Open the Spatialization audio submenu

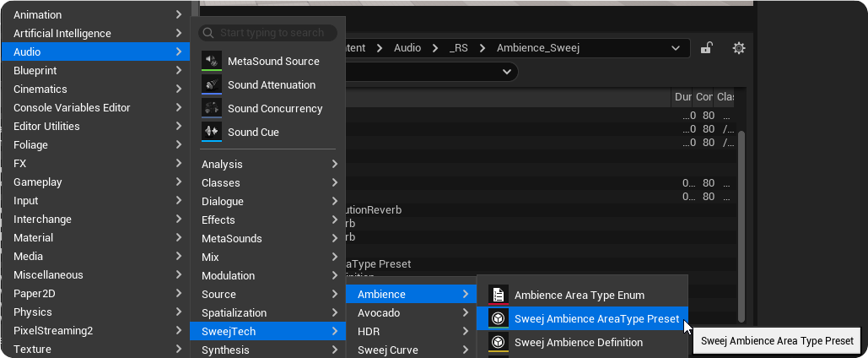(268, 312)
